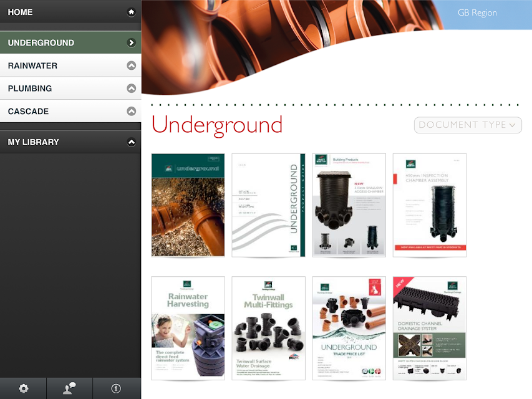
Task: Open the info icon at the bottom
Action: (x=116, y=388)
